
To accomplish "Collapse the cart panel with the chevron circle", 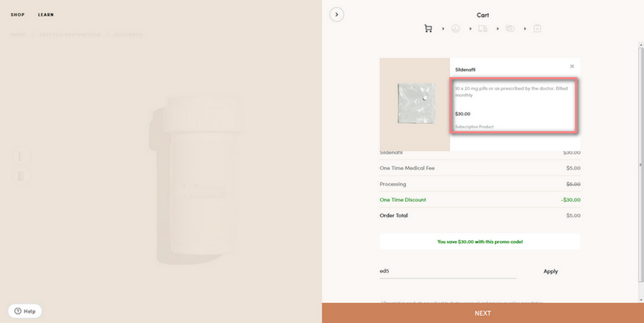I will point(336,15).
